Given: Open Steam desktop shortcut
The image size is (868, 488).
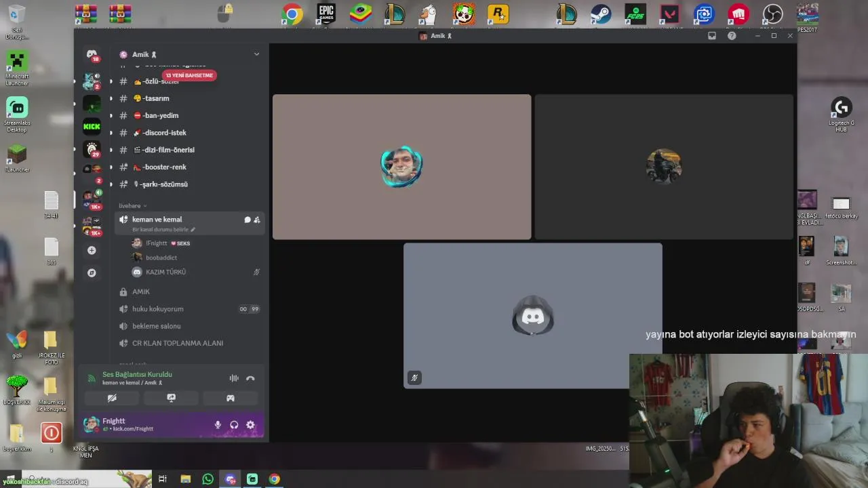Looking at the screenshot, I should point(600,14).
